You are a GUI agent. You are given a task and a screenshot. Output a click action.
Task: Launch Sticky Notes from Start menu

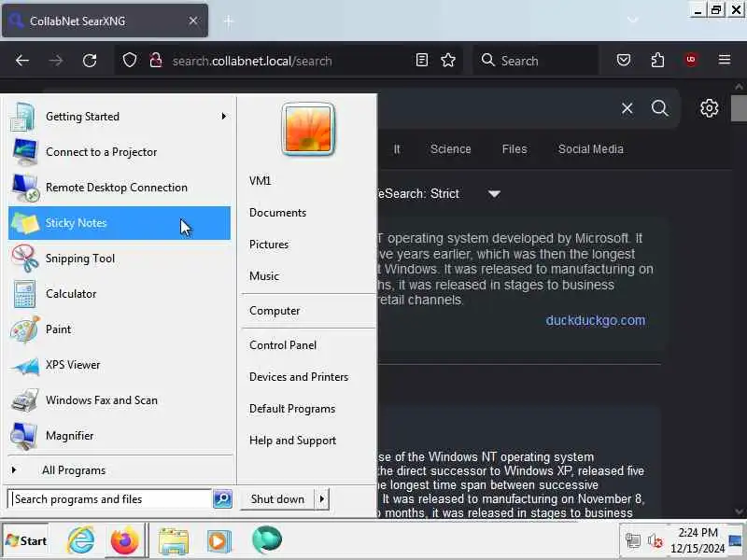click(120, 223)
